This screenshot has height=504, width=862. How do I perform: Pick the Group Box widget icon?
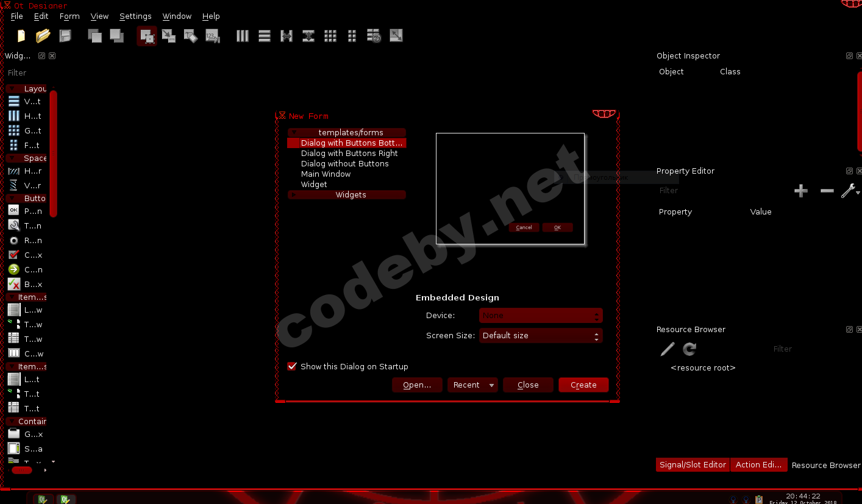tap(14, 434)
